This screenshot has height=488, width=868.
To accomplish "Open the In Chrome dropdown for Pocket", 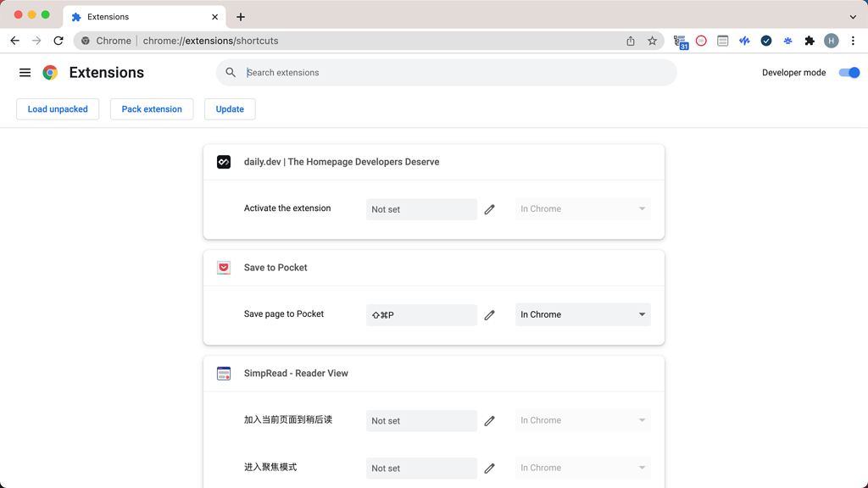I will pos(582,314).
